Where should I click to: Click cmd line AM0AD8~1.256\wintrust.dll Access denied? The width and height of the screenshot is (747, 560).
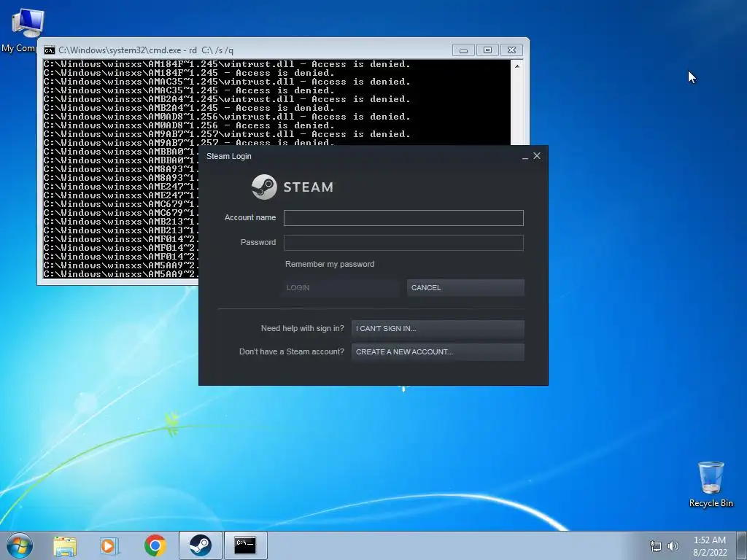[227, 117]
